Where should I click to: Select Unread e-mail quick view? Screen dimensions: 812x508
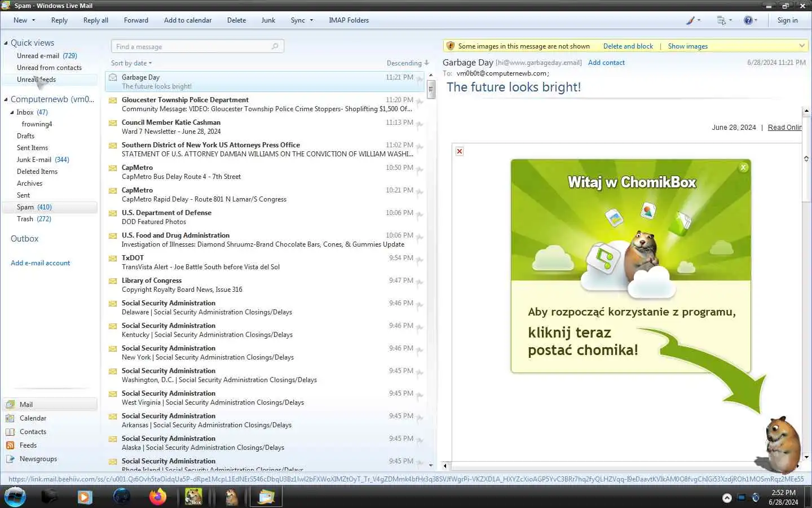[47, 56]
